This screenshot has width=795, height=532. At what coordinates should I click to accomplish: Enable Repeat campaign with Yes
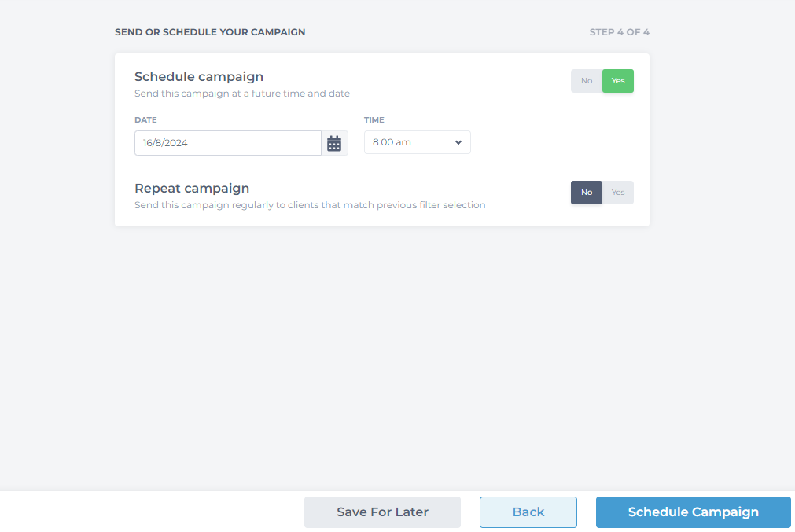[x=617, y=193]
